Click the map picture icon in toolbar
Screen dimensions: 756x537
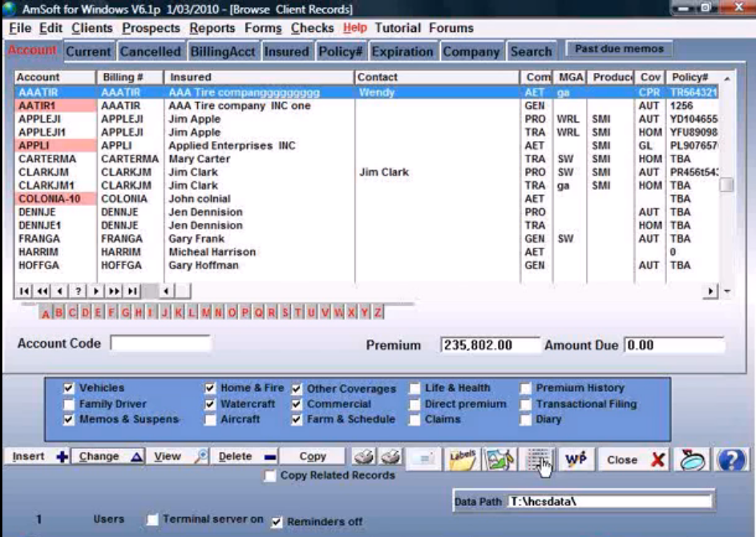[500, 458]
